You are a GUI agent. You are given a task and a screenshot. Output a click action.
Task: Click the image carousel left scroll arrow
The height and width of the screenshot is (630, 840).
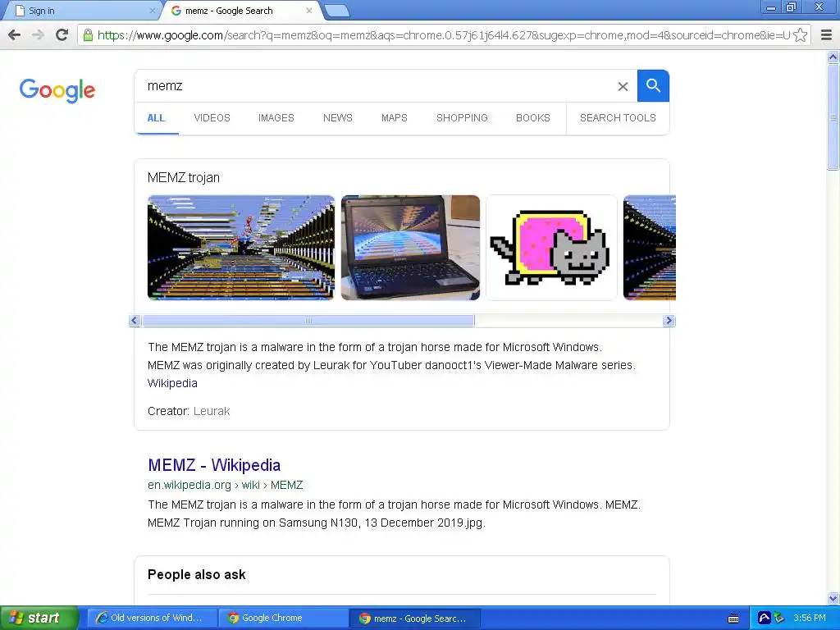[135, 321]
